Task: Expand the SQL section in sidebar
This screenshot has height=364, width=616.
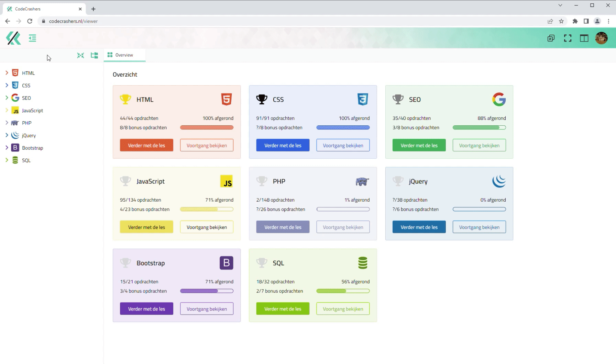Action: (x=7, y=160)
